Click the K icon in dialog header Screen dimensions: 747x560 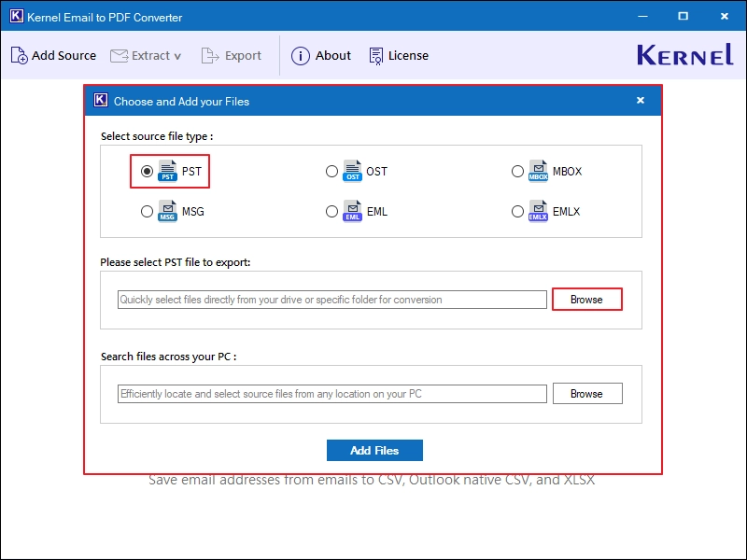tap(101, 100)
